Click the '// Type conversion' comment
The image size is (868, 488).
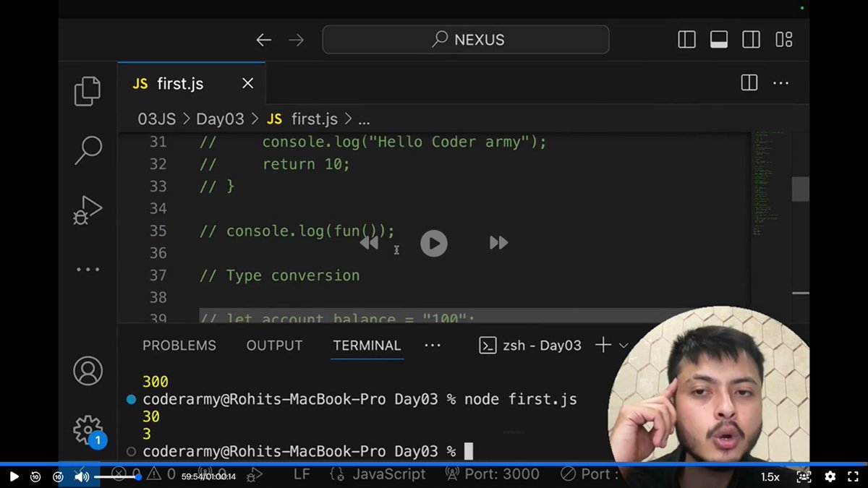pyautogui.click(x=280, y=275)
